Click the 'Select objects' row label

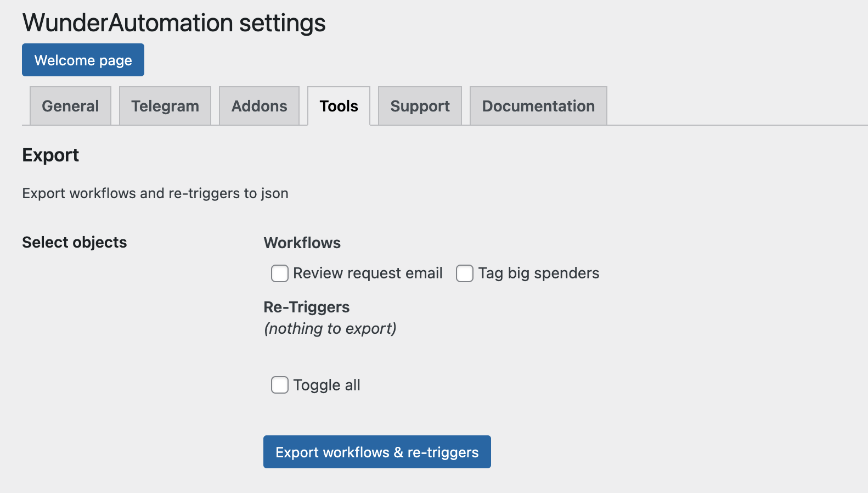[x=75, y=242]
